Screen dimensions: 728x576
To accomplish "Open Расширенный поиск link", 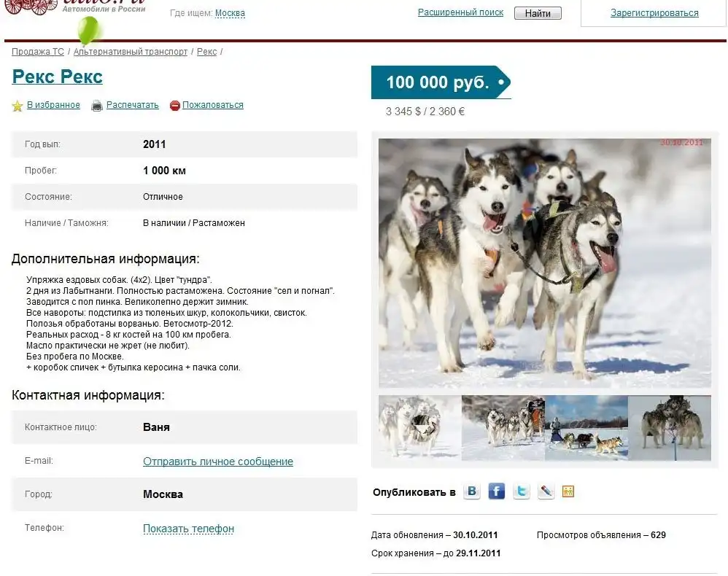I will [460, 12].
